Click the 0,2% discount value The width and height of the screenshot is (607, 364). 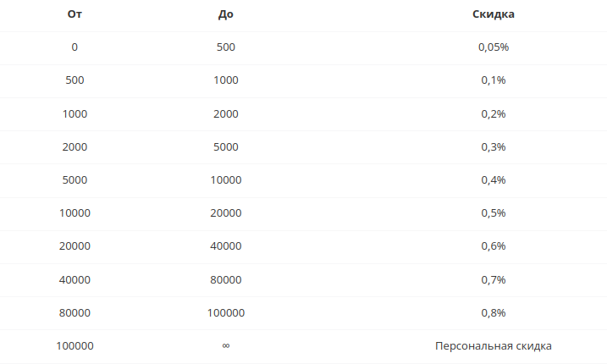pyautogui.click(x=494, y=113)
